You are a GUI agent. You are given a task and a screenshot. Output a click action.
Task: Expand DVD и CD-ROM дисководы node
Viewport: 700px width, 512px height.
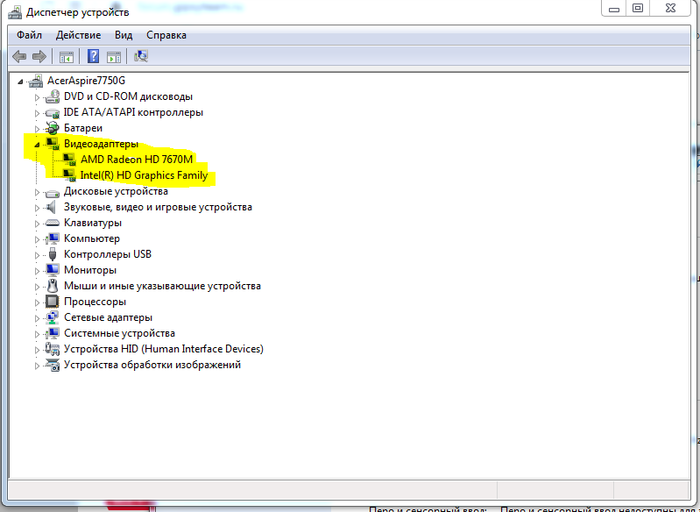[x=38, y=97]
